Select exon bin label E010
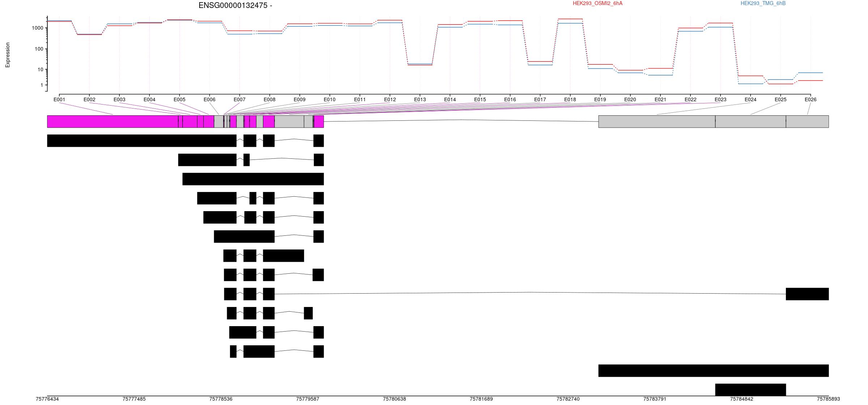Viewport: 868px width, 405px height. click(329, 99)
